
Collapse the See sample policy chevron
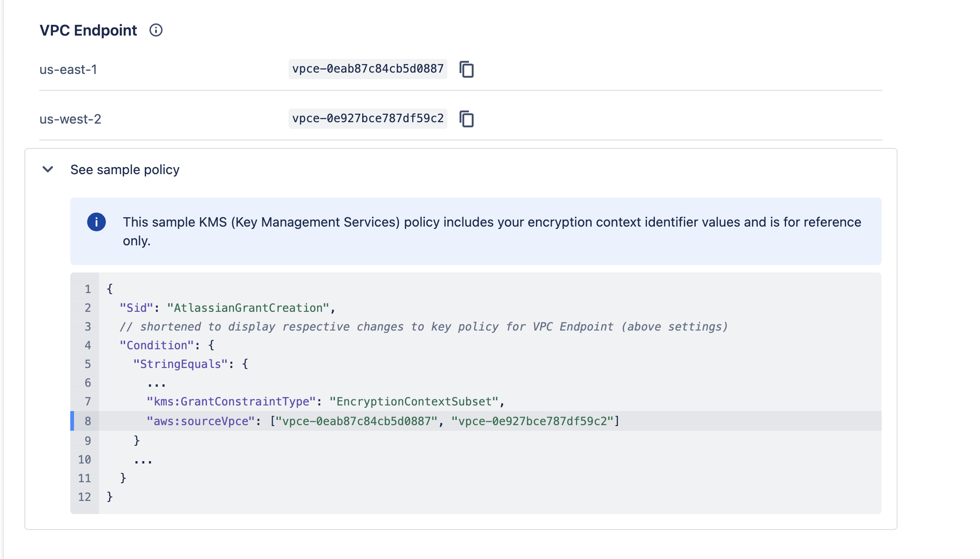48,169
